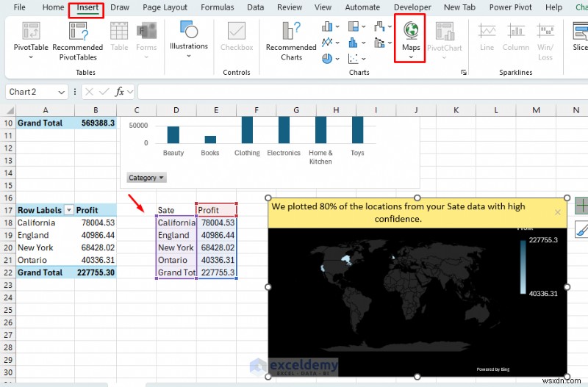Expand the PivotTable dropdown arrow

(x=31, y=57)
